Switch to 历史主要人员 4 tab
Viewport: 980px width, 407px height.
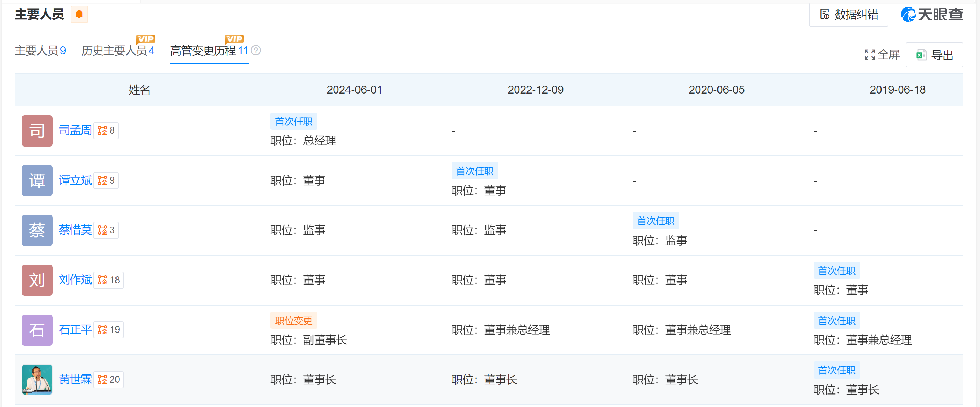tap(118, 51)
